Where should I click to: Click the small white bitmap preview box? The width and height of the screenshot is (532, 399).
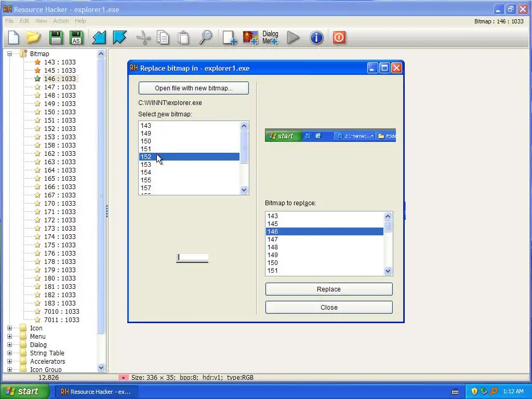tap(192, 258)
